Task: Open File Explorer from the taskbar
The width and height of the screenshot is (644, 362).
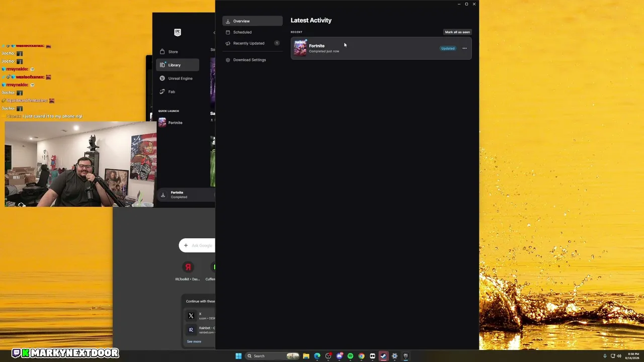Action: click(306, 356)
